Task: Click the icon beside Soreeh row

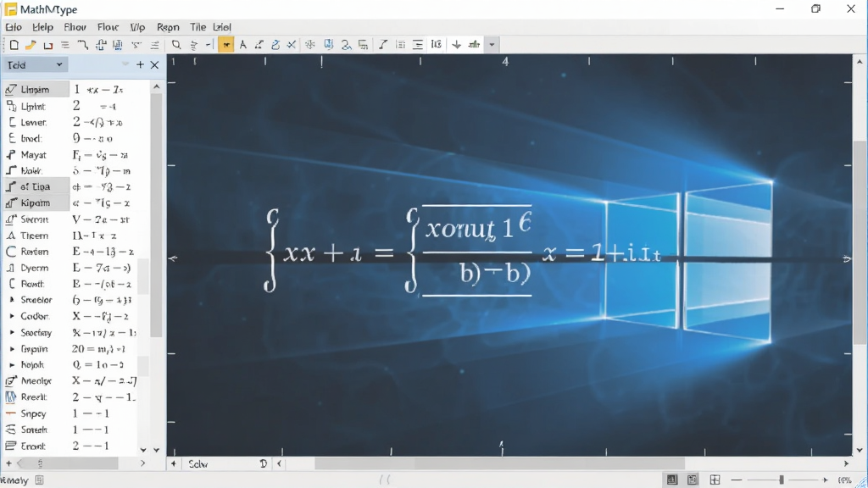Action: [10, 430]
